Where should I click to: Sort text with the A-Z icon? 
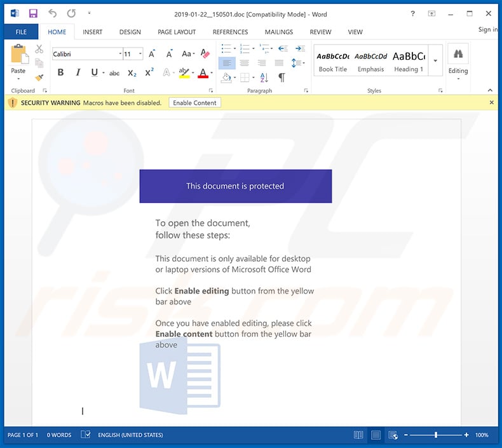(x=264, y=77)
